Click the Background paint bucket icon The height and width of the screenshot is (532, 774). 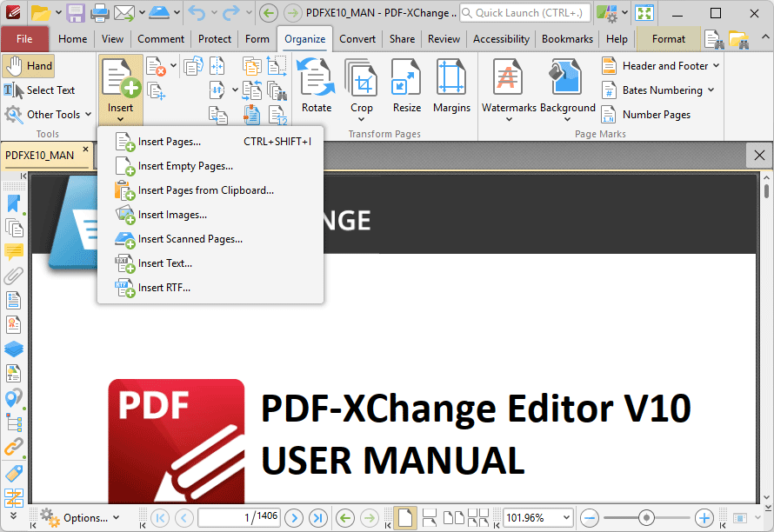(x=565, y=77)
